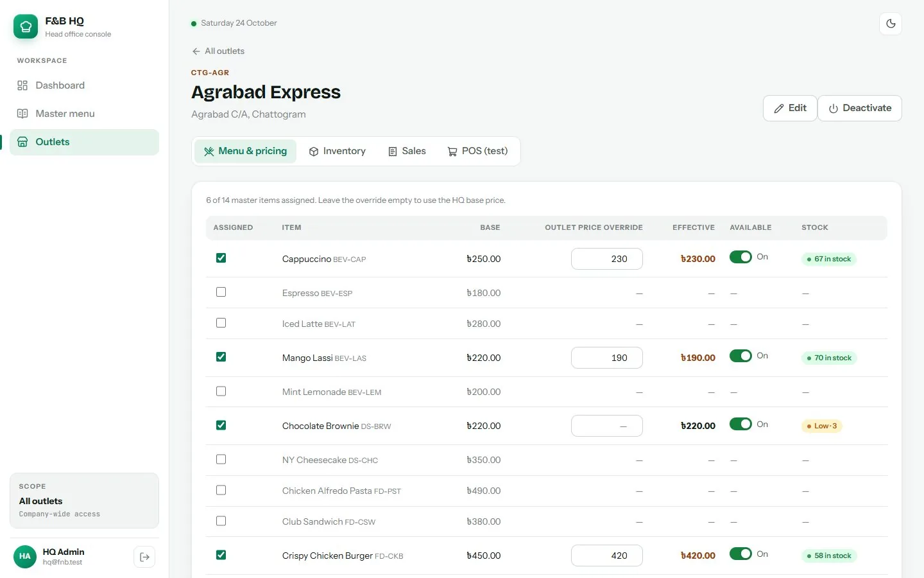Image resolution: width=924 pixels, height=578 pixels.
Task: Click the Deactivate button
Action: point(860,108)
